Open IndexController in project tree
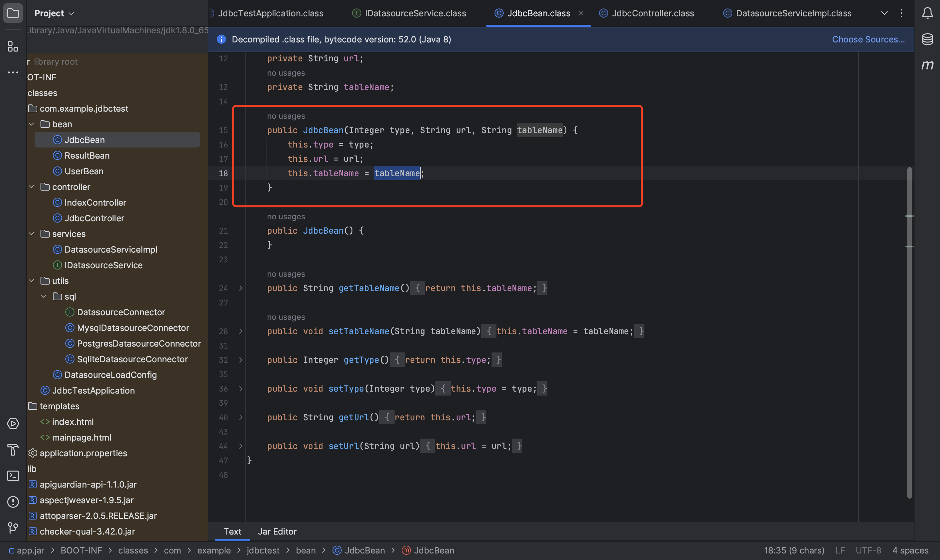This screenshot has height=560, width=940. tap(95, 203)
